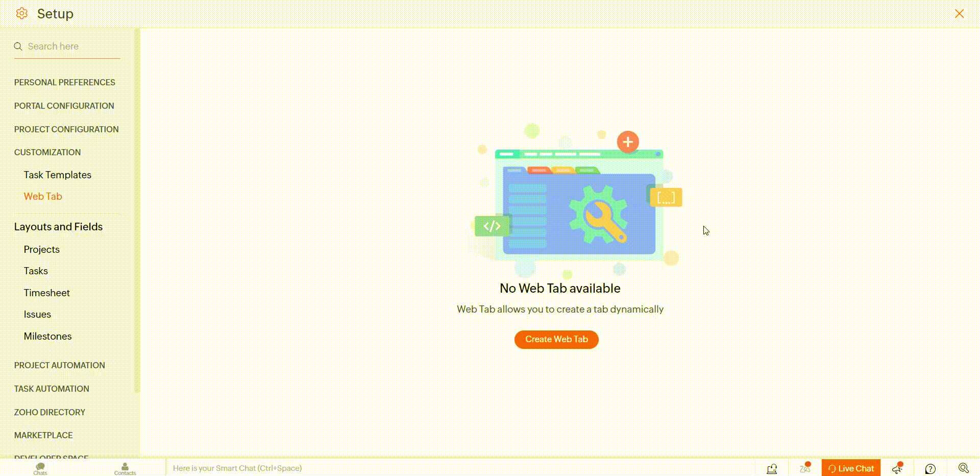
Task: Close the Setup page with X
Action: (960, 14)
